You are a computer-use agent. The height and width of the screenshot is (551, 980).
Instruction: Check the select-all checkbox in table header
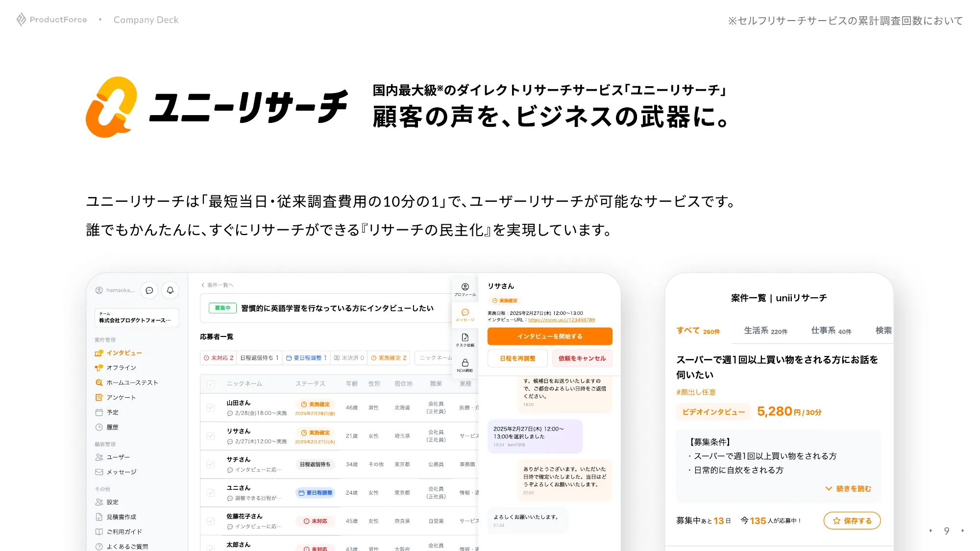(211, 384)
